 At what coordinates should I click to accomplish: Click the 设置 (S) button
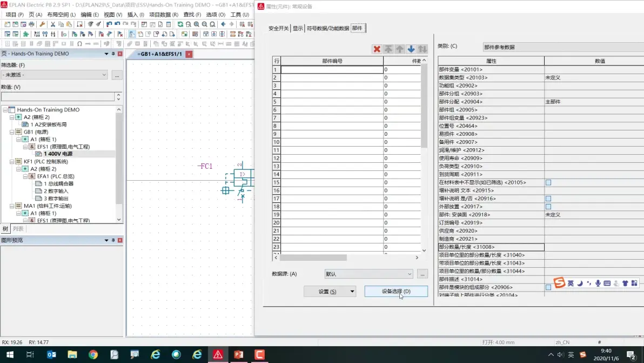327,292
